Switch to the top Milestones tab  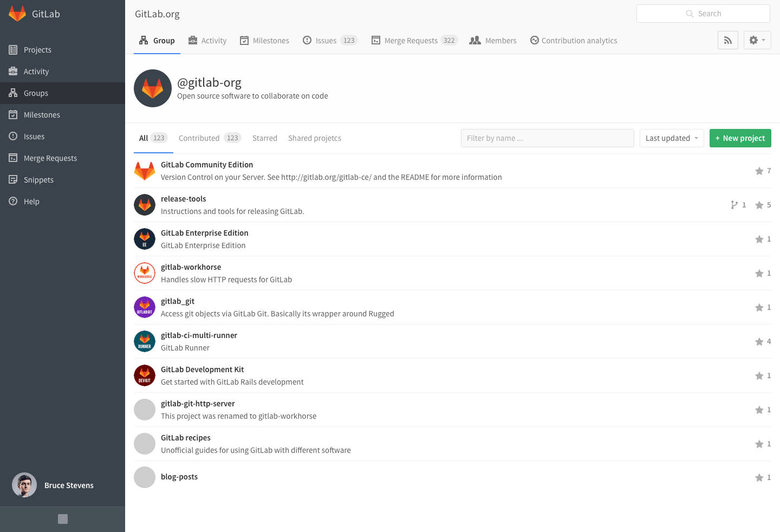(x=264, y=41)
